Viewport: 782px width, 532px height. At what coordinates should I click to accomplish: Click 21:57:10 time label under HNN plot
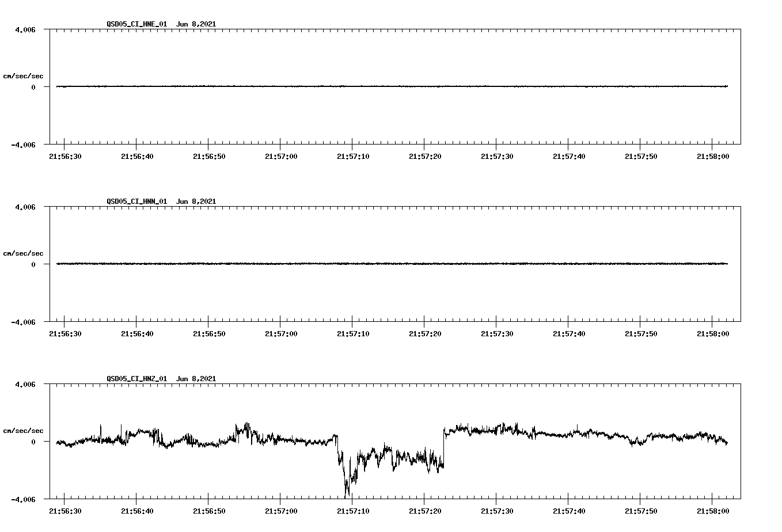pos(352,333)
